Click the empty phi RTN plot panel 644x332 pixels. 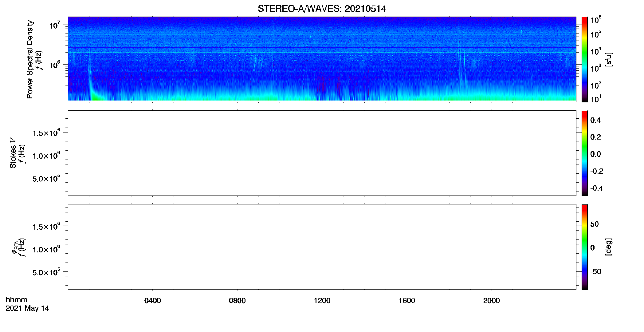[322, 247]
